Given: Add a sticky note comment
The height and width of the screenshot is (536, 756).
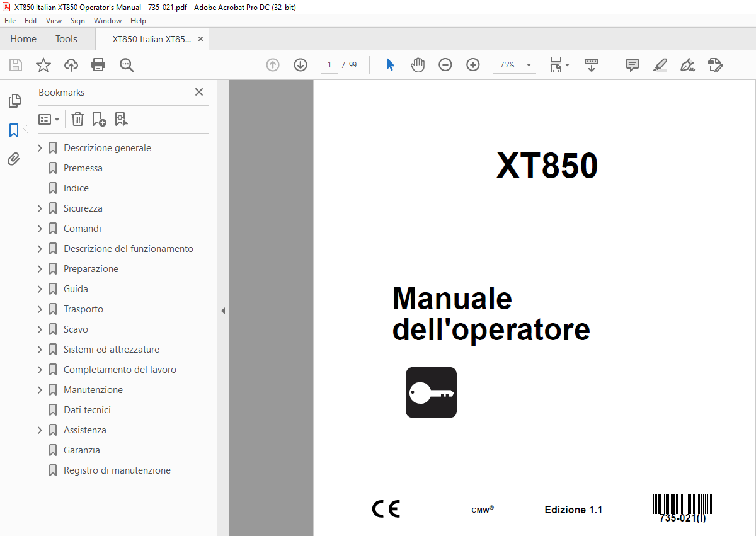Looking at the screenshot, I should 633,65.
